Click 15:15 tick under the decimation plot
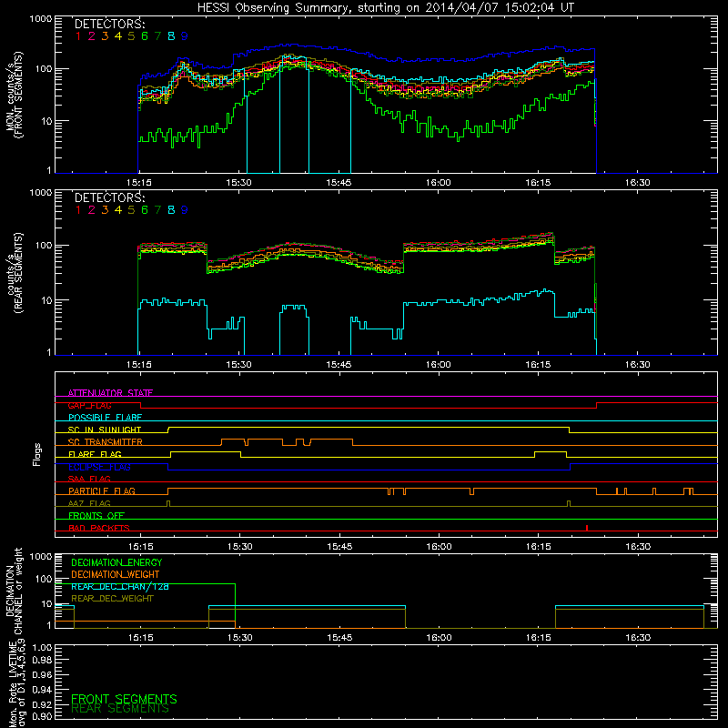 140,638
